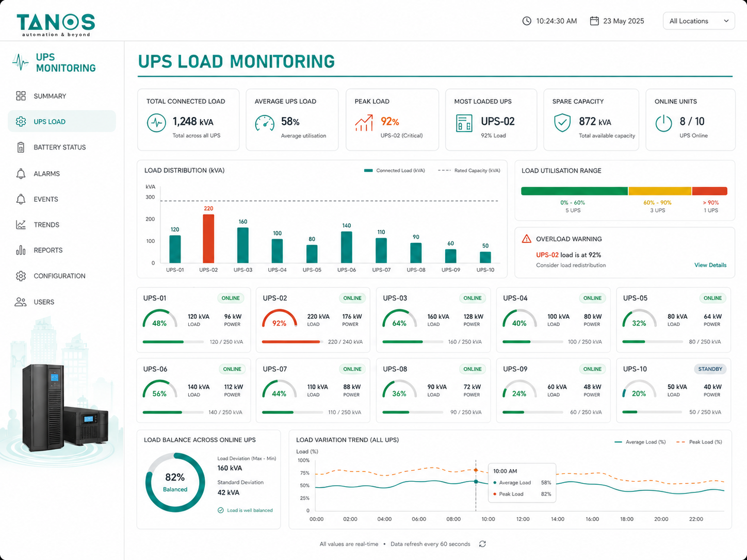Toggle the Connected Load (kVA) legend entry
This screenshot has width=747, height=560.
click(395, 171)
